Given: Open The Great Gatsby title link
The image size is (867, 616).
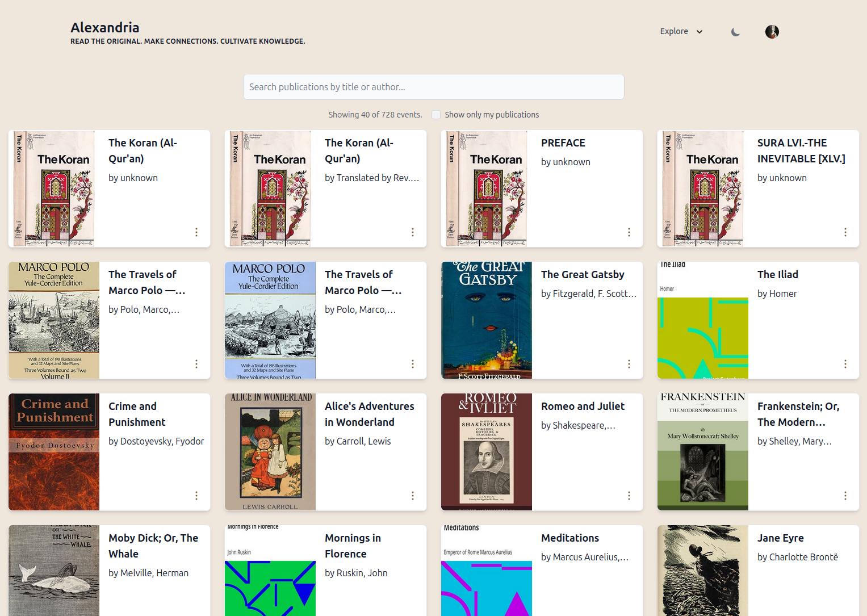Looking at the screenshot, I should [x=583, y=275].
